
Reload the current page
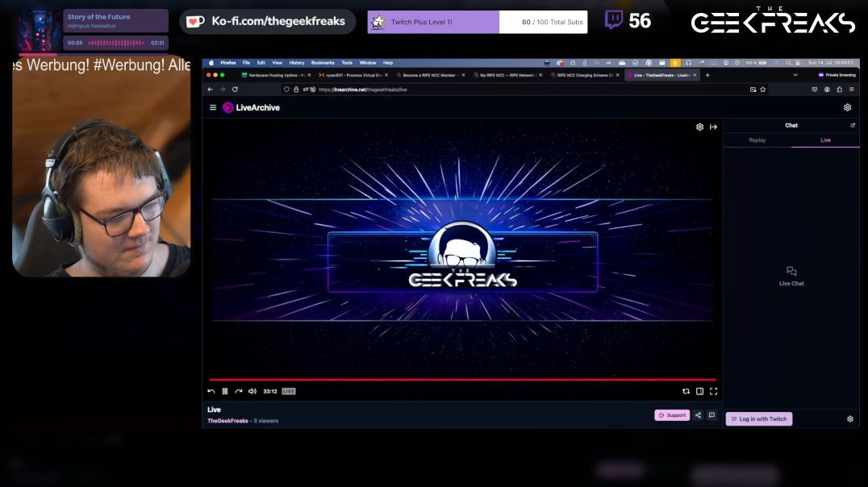pos(235,89)
